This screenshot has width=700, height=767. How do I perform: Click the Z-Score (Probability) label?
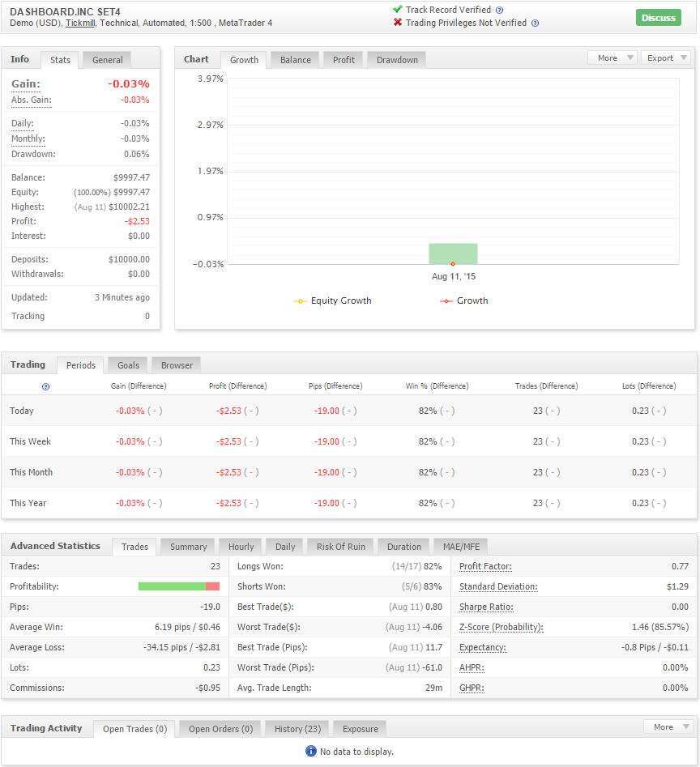point(501,627)
